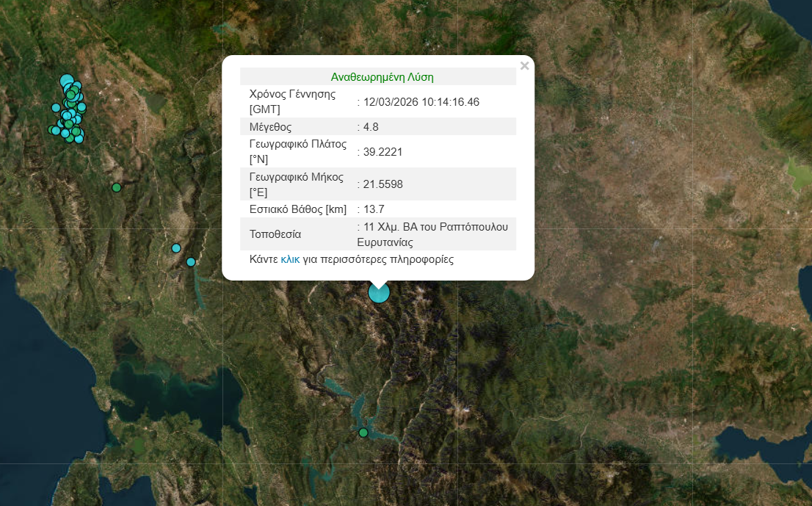Select the largest cyan marker atop the cluster
Viewport: 812px width, 506px height.
pyautogui.click(x=66, y=81)
